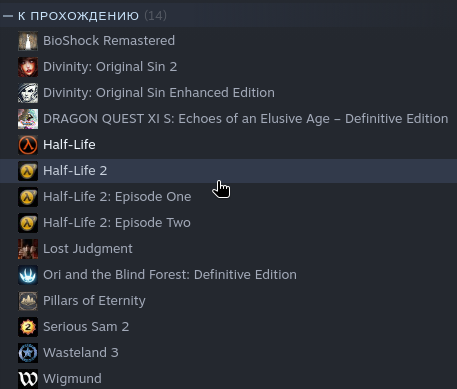Click the Half-Life 2 game icon
The image size is (457, 389).
(28, 171)
